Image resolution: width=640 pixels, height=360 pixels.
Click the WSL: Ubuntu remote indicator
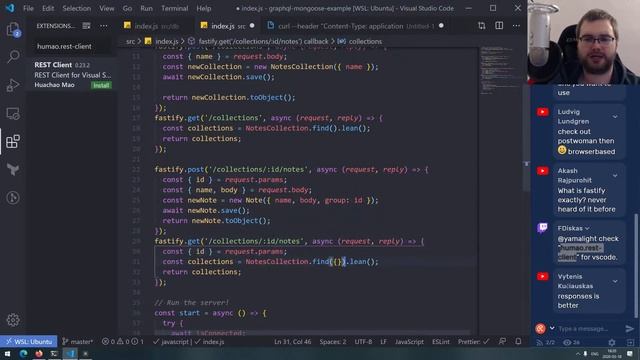[x=29, y=342]
